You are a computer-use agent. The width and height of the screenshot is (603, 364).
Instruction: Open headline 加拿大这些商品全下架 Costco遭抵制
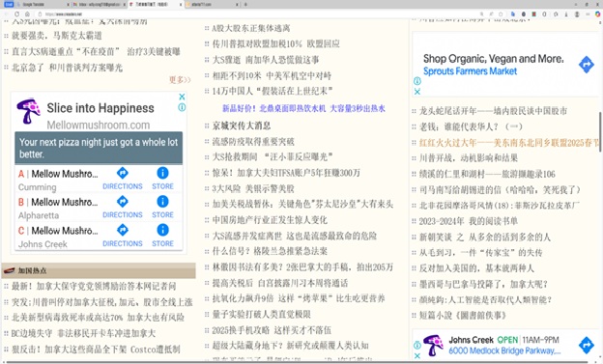96,350
